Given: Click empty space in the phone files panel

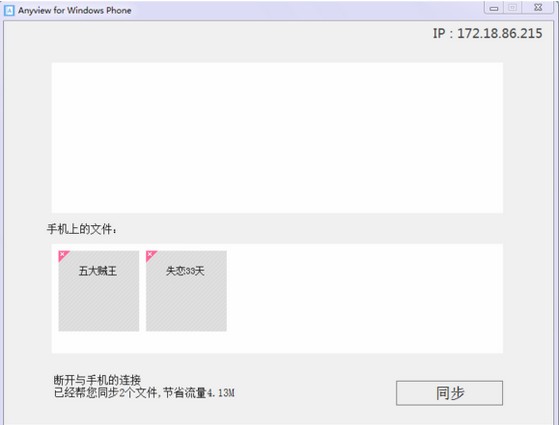Looking at the screenshot, I should (x=364, y=298).
